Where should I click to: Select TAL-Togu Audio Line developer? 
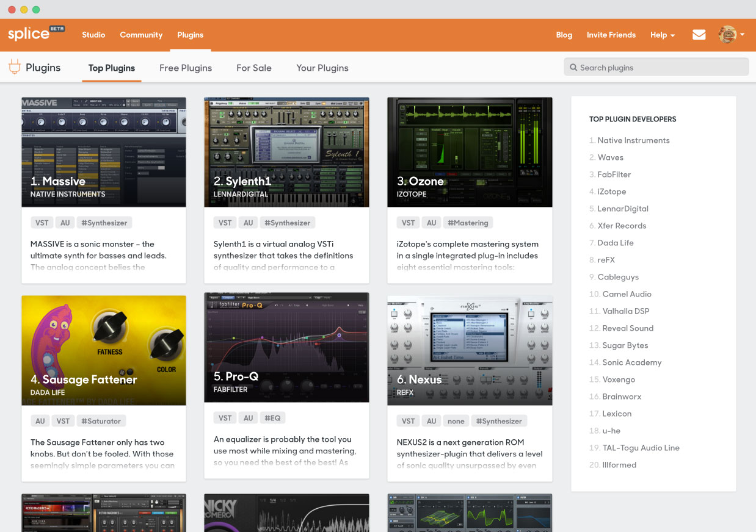641,448
